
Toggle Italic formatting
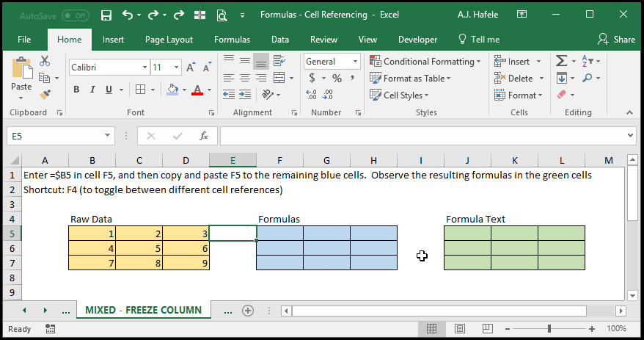92,90
